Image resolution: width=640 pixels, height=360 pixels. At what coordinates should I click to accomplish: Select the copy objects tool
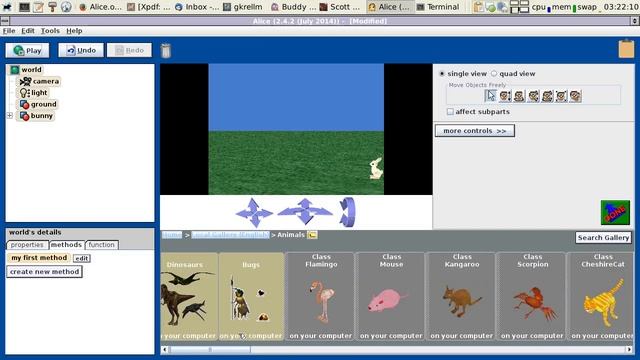(x=576, y=96)
